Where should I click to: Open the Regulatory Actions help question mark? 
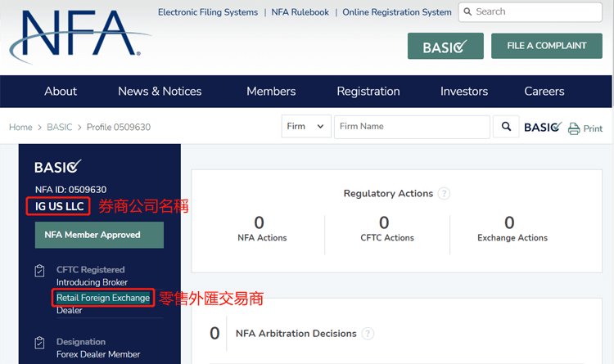tap(444, 193)
